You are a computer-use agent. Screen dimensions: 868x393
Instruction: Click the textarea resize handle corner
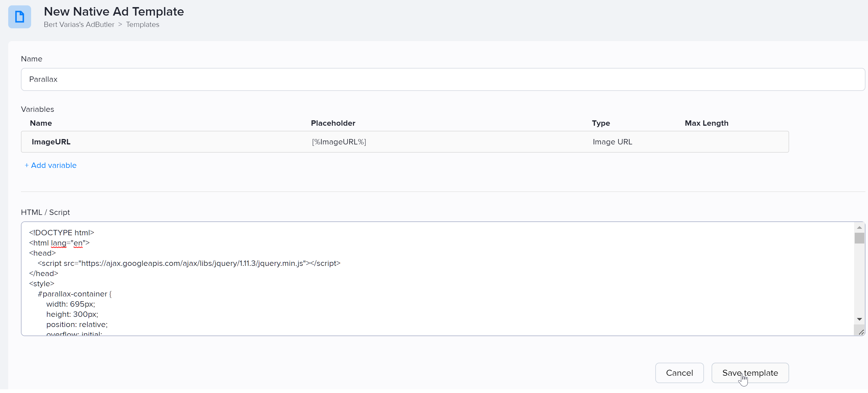click(x=861, y=332)
